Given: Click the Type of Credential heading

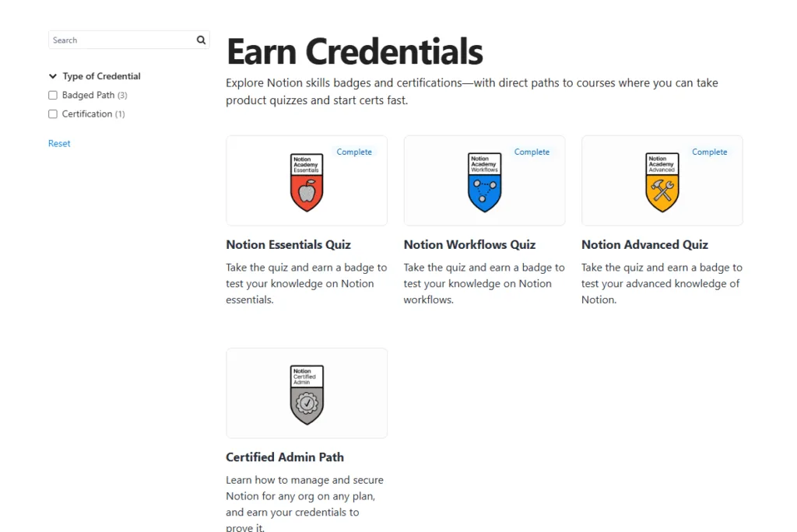Looking at the screenshot, I should [101, 76].
